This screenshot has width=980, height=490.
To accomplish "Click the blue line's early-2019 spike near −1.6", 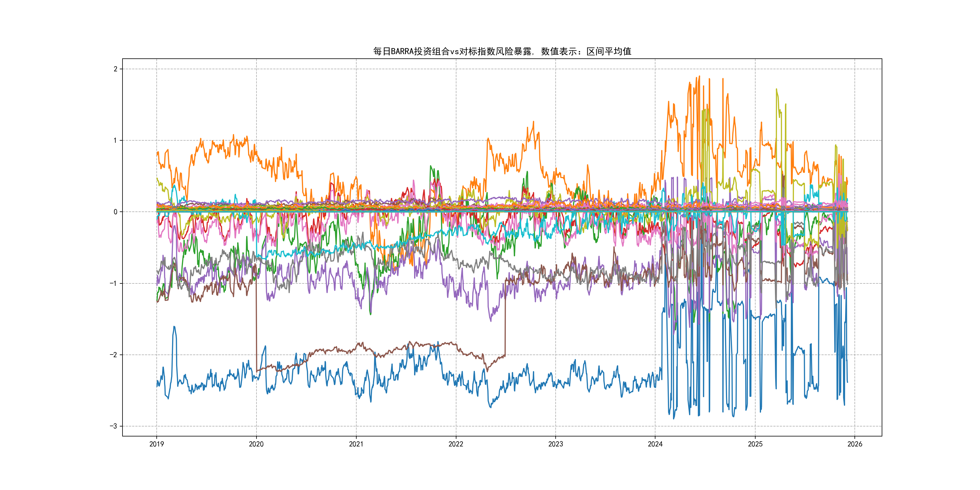I will point(174,327).
